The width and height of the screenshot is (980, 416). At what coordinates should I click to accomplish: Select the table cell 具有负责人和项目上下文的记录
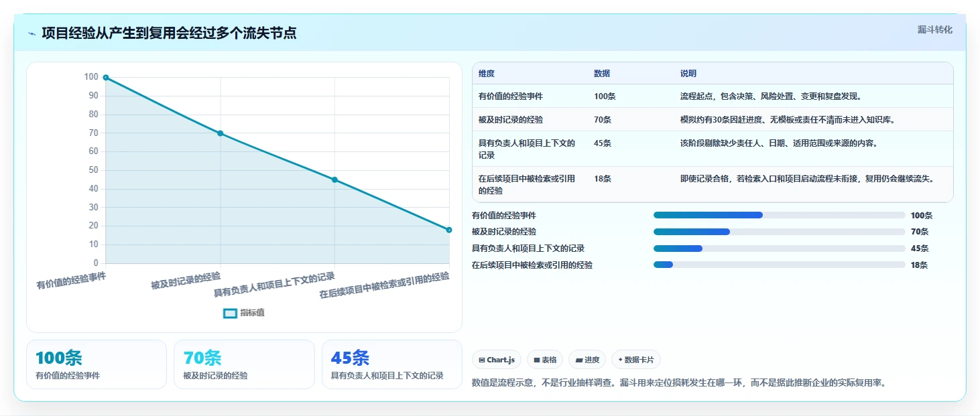[527, 149]
